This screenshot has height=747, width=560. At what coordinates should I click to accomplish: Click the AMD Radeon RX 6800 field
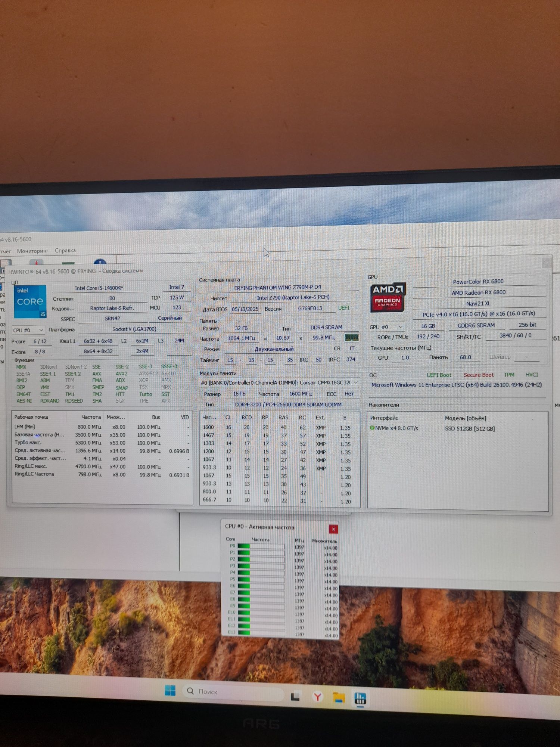coord(479,292)
